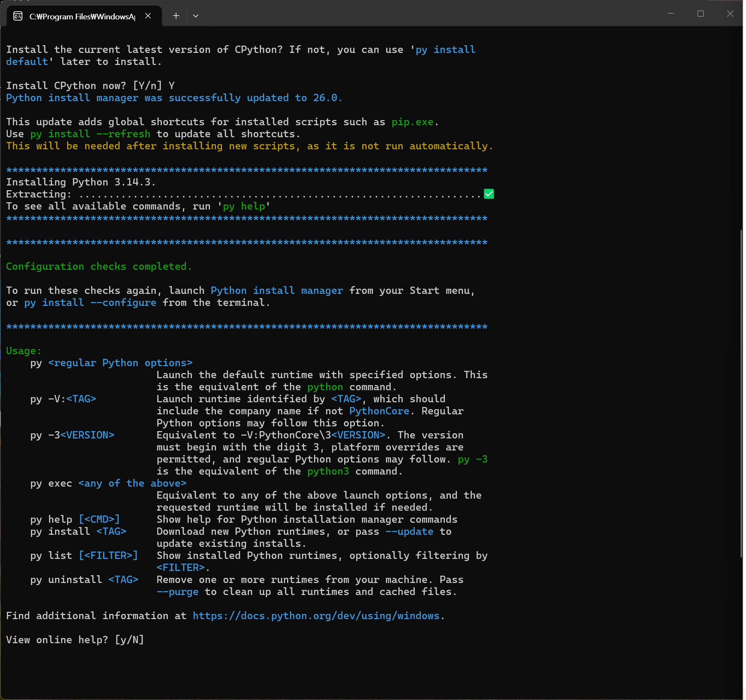Click 'PythonCore' text in usage

(x=379, y=411)
